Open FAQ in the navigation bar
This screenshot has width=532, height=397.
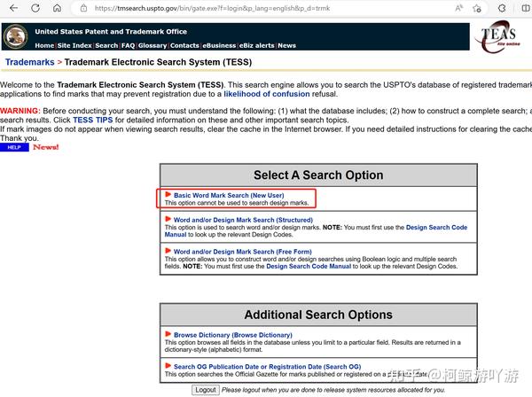[129, 45]
